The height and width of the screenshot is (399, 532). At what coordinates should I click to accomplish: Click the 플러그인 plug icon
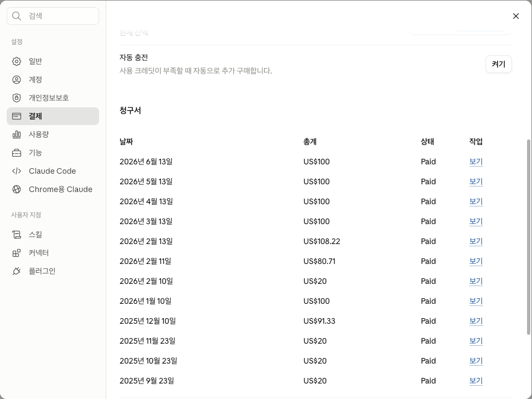coord(16,271)
